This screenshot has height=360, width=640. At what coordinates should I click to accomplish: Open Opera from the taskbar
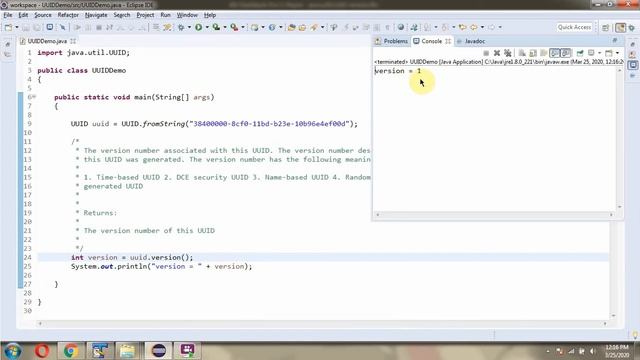42,351
